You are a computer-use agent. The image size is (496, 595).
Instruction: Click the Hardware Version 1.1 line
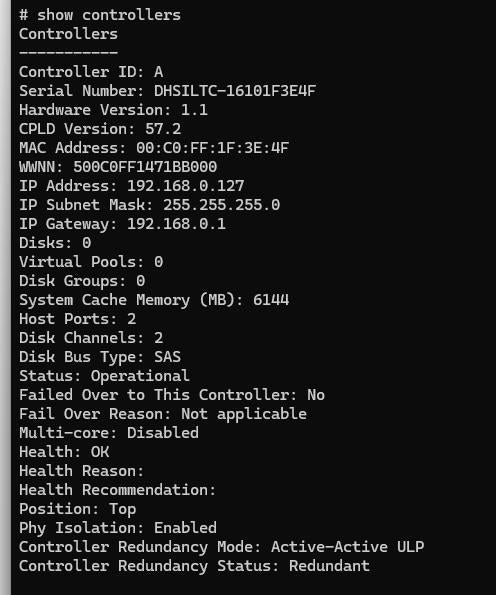click(113, 110)
